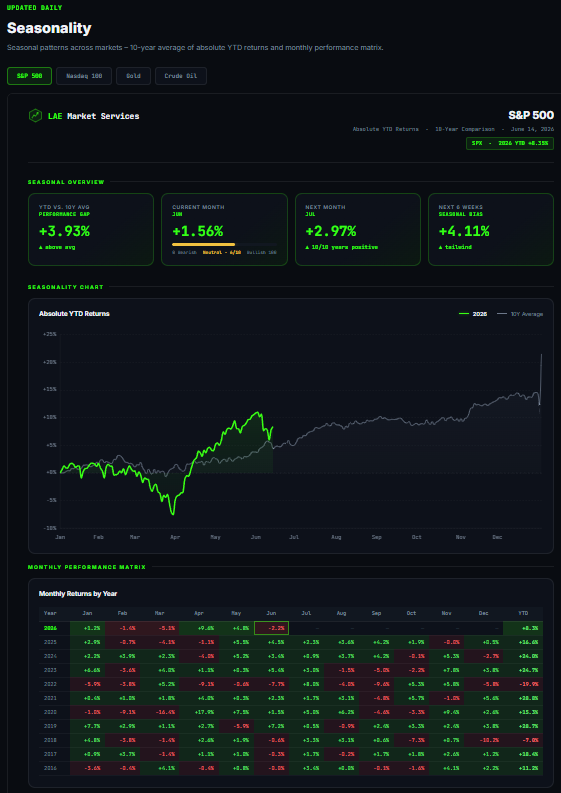
Task: Click the 2018 Oct -7.3% cell
Action: click(411, 739)
